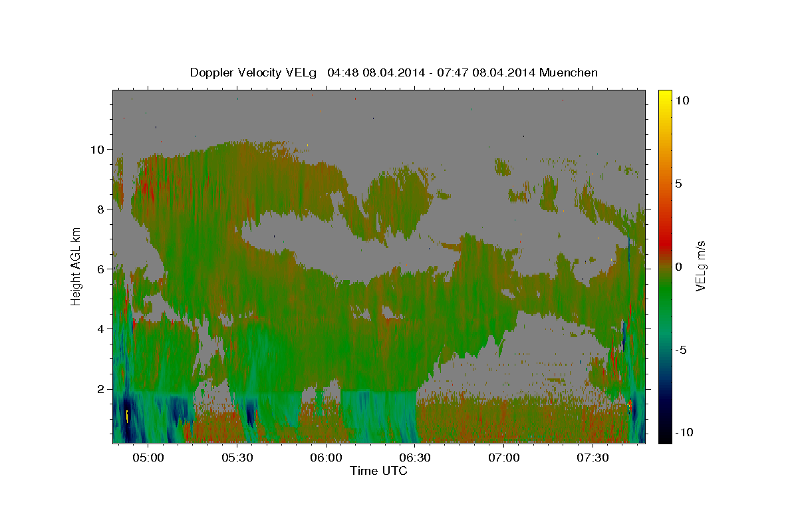Click the 05:30 time tick label
Viewport: 798px width, 532px height.
point(237,458)
